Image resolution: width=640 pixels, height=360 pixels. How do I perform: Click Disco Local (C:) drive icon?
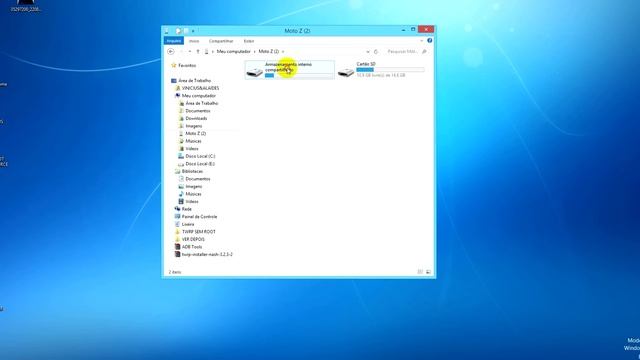[x=181, y=156]
